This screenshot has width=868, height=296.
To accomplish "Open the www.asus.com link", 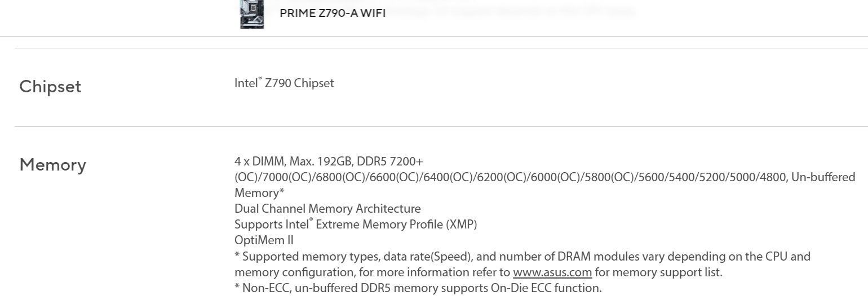I will tap(552, 272).
